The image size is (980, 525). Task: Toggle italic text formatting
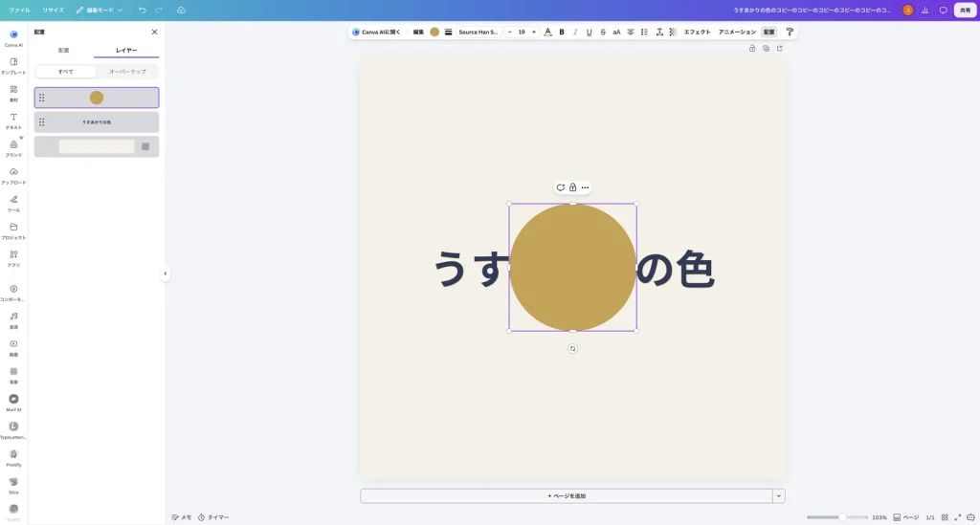tap(575, 32)
